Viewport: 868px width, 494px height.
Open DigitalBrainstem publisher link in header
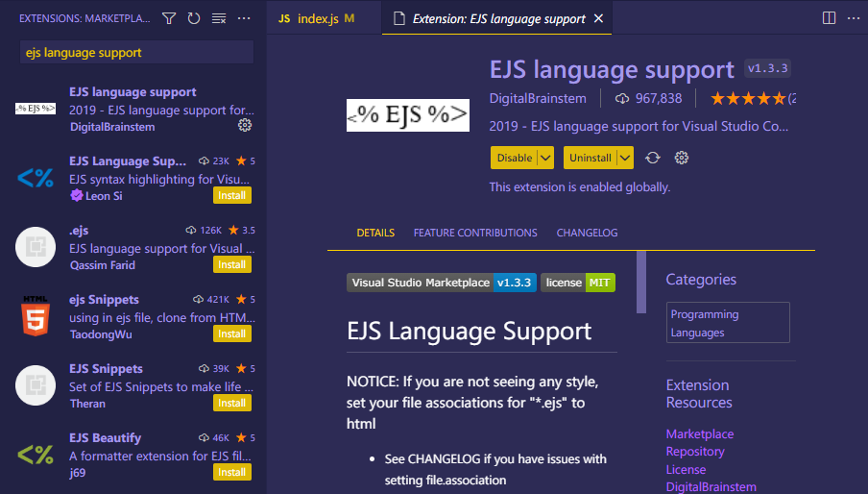click(538, 99)
